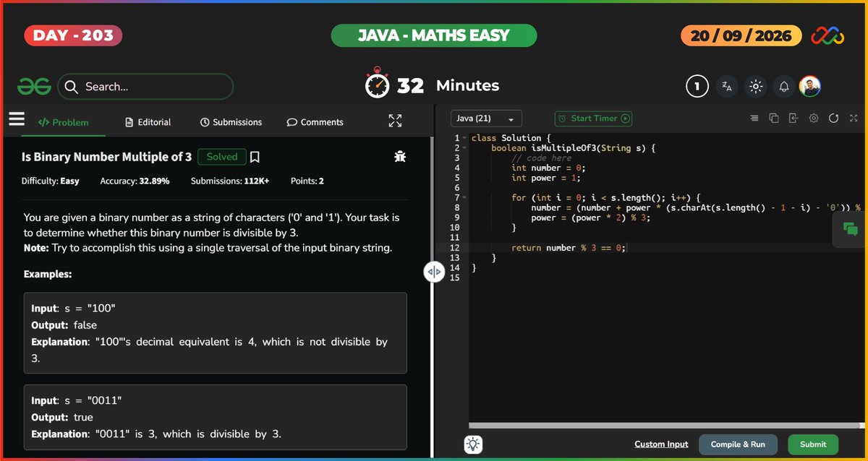Screen dimensions: 868x461
Task: Click the colorful infinity logo at top right
Action: pos(827,35)
